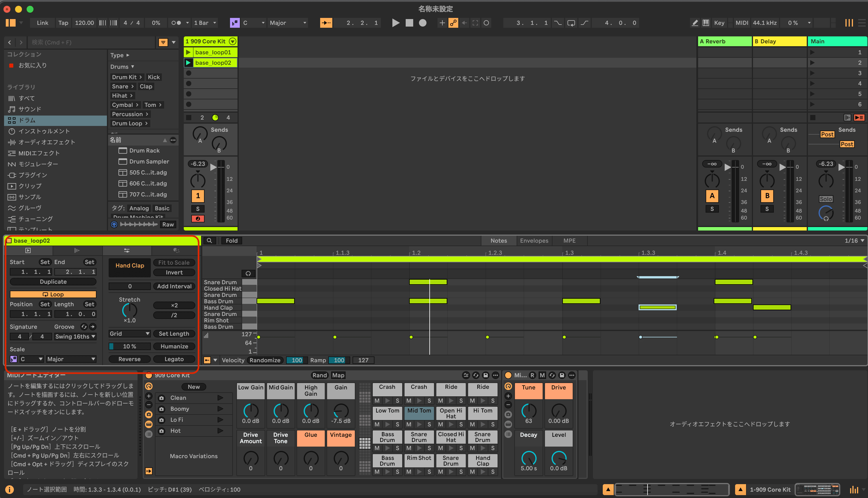
Task: Open note search with the magnifier icon
Action: 210,240
